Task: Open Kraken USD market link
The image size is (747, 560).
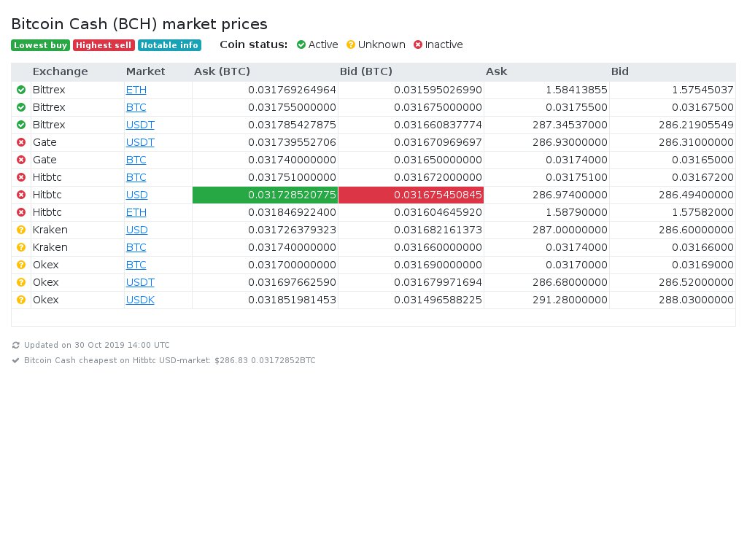Action: [136, 230]
